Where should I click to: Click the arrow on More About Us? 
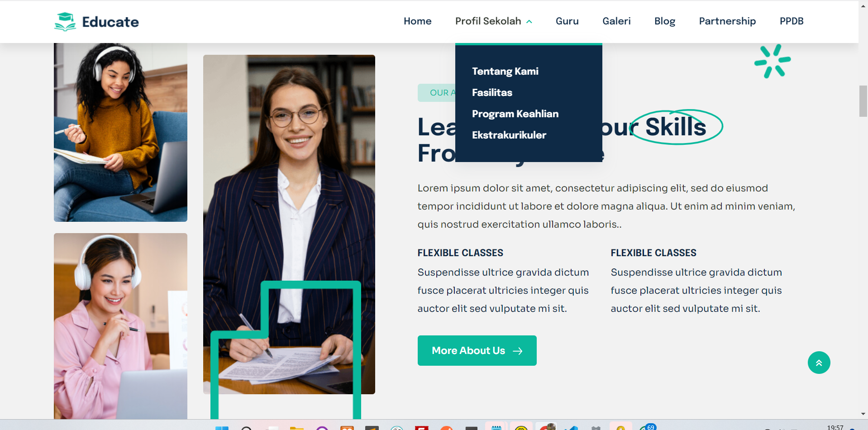[x=518, y=351]
